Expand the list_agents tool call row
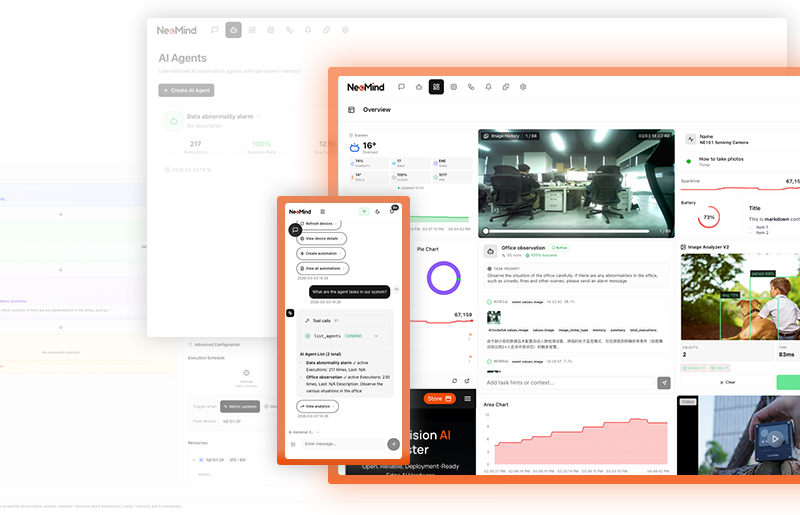The width and height of the screenshot is (800, 515). (346, 336)
